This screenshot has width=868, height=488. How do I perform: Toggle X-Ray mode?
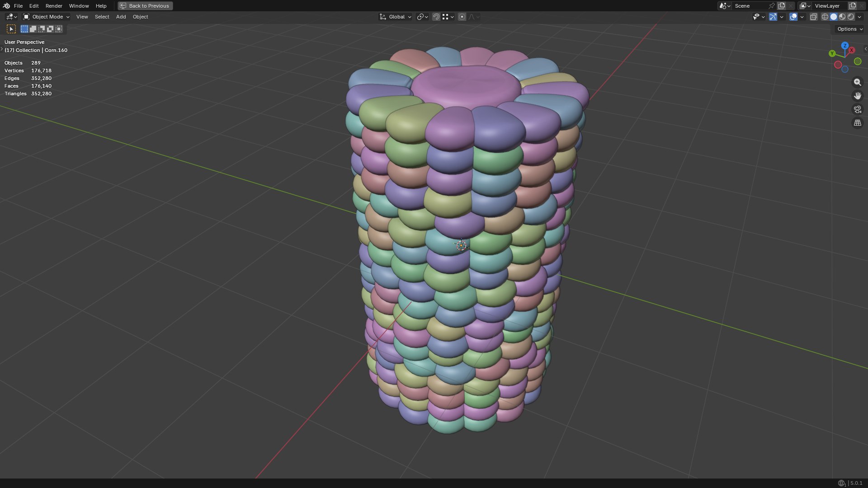click(813, 17)
